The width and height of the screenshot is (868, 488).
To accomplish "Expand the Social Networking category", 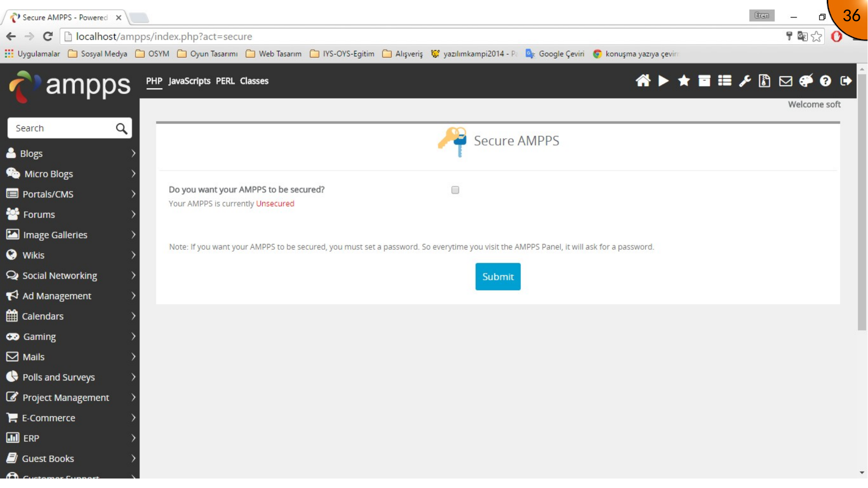I will [x=70, y=276].
